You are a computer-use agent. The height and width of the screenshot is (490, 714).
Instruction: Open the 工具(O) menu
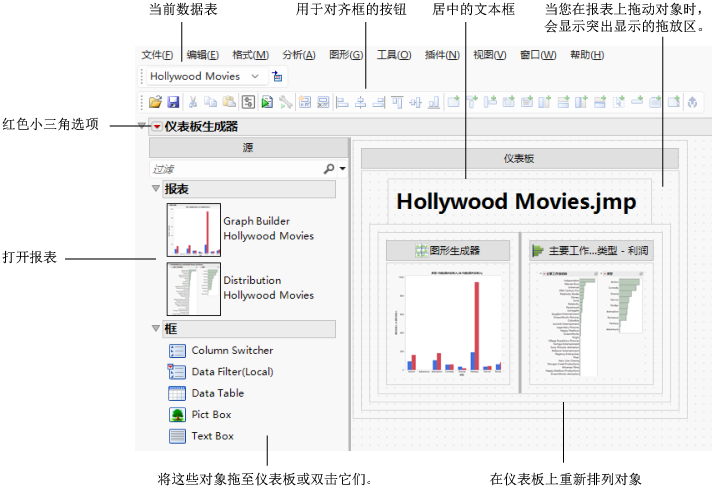(394, 55)
